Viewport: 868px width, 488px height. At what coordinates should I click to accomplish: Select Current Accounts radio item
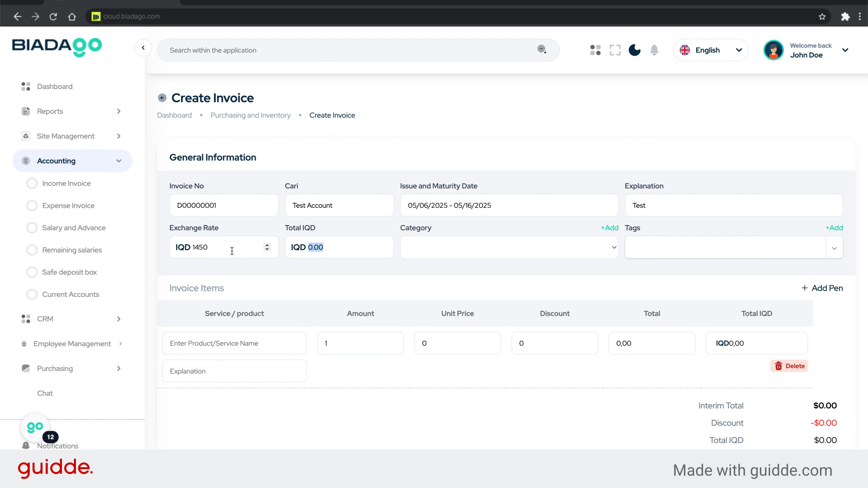(x=32, y=295)
